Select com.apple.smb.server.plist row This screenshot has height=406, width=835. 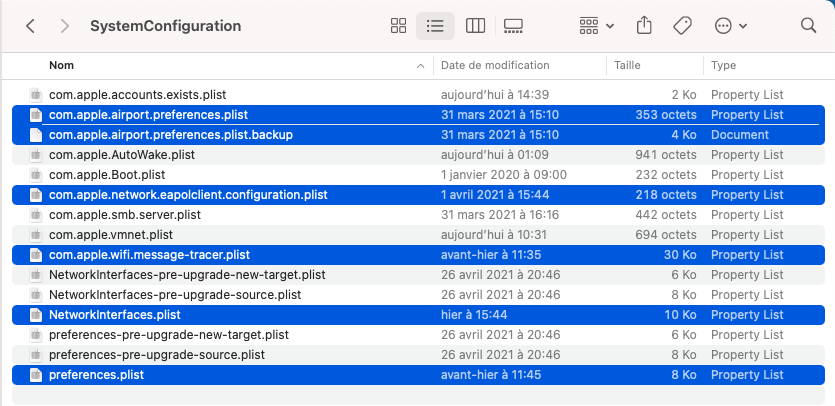[125, 215]
